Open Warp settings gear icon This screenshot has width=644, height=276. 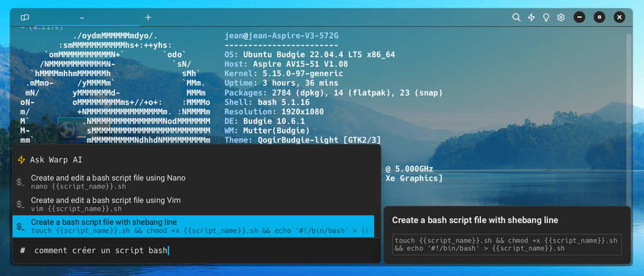click(x=561, y=17)
